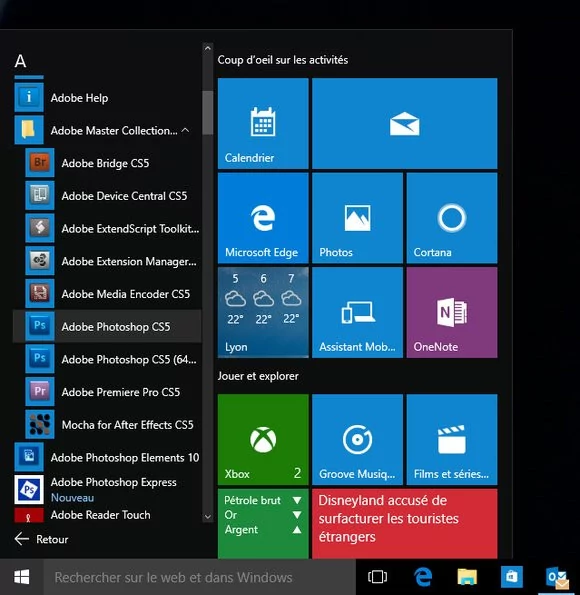This screenshot has height=595, width=580.
Task: Open Adobe Reader Touch
Action: point(107,515)
